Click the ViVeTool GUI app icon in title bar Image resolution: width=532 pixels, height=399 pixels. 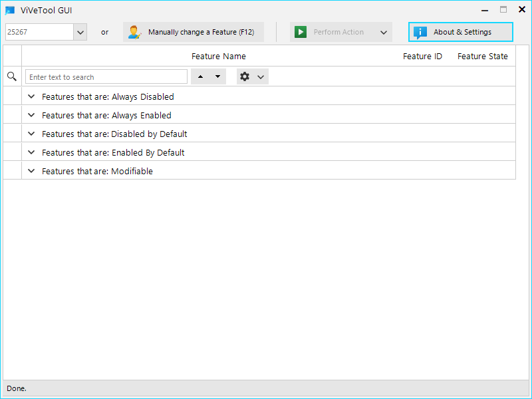[x=10, y=11]
